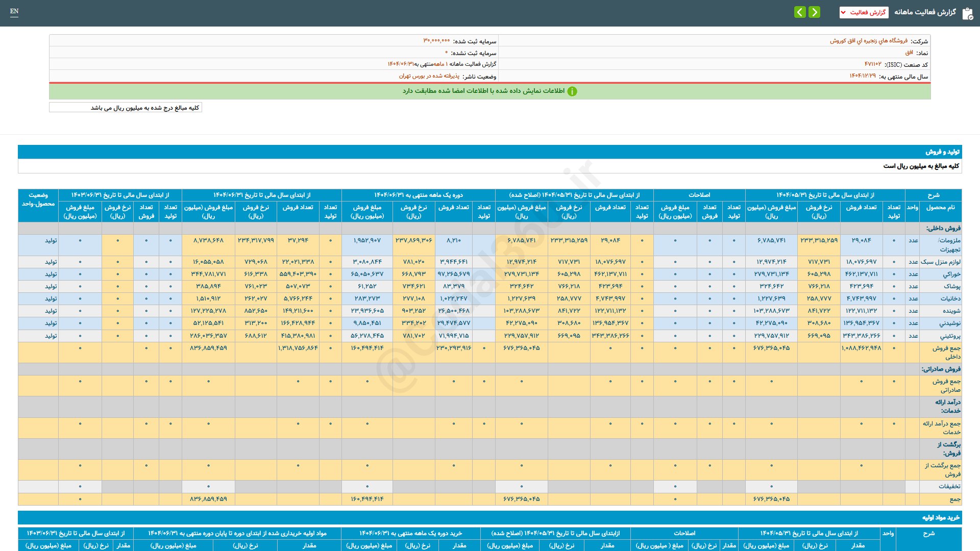Viewport: 980px width, 551px height.
Task: Select the خرید مواد اولیه section header
Action: (941, 518)
